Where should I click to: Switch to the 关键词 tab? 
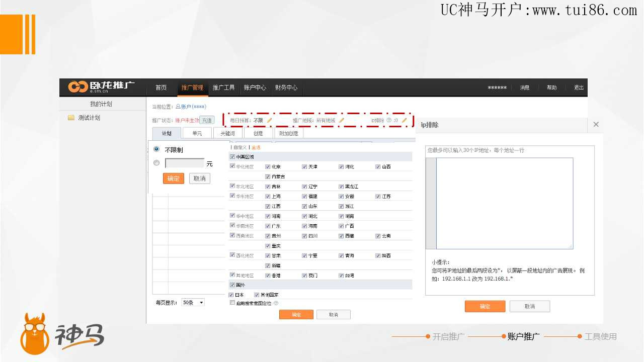coord(228,133)
